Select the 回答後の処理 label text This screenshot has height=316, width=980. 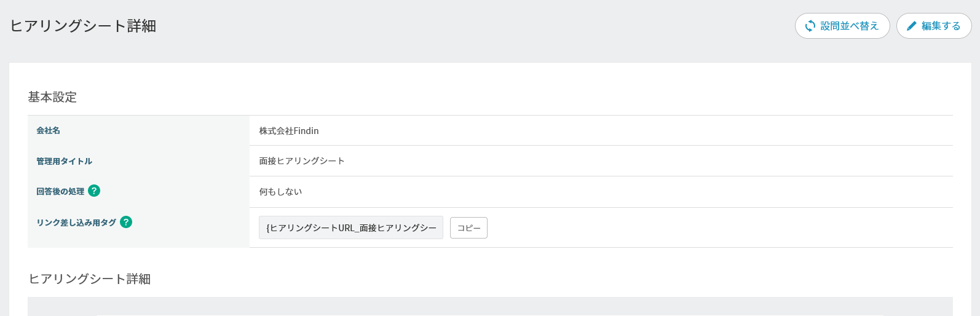60,191
